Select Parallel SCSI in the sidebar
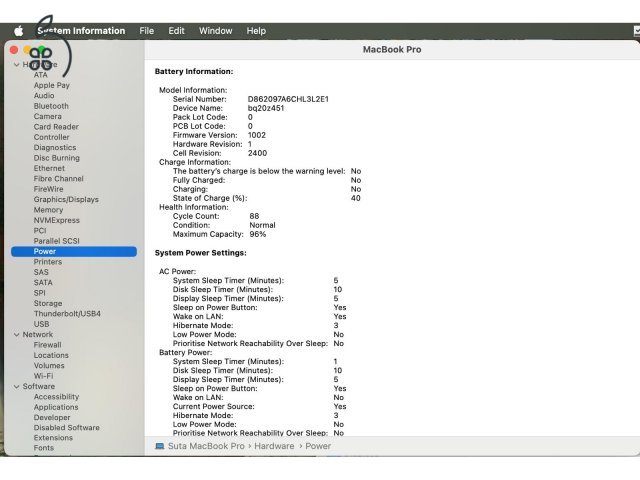Screen dimensions: 640x480 coord(56,241)
